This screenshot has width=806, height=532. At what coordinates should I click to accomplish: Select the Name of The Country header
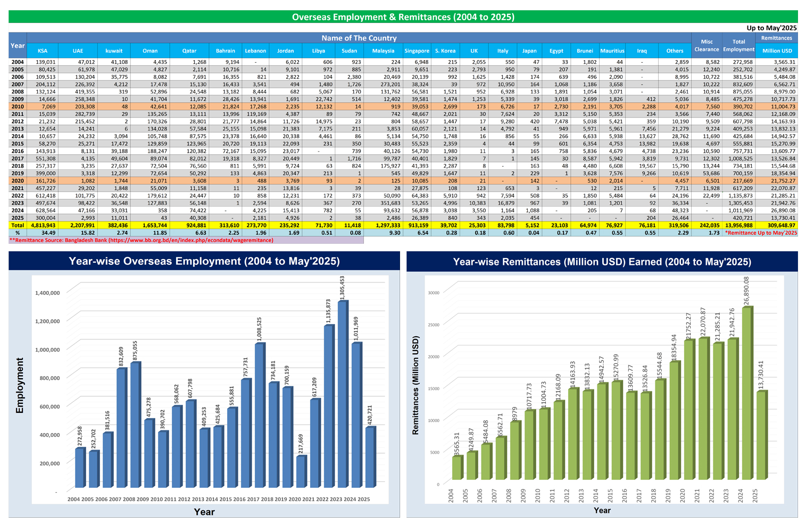359,38
